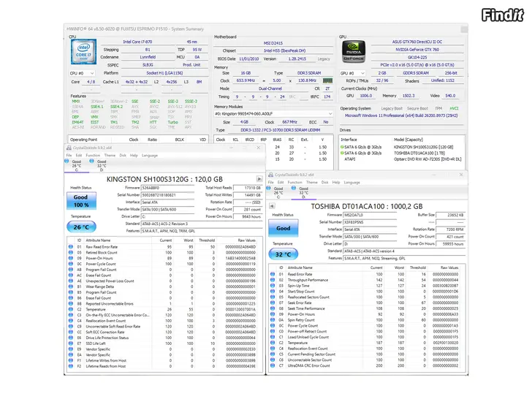This screenshot has height=399, width=532.
Task: Click 'Optiarc DVD RW AD-7230S' drive entry
Action: click(427, 159)
